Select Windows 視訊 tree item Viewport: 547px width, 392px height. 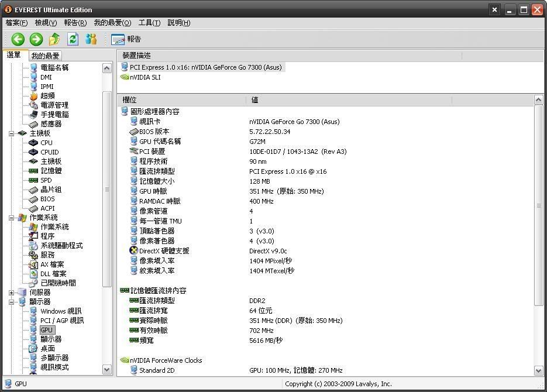pyautogui.click(x=61, y=311)
